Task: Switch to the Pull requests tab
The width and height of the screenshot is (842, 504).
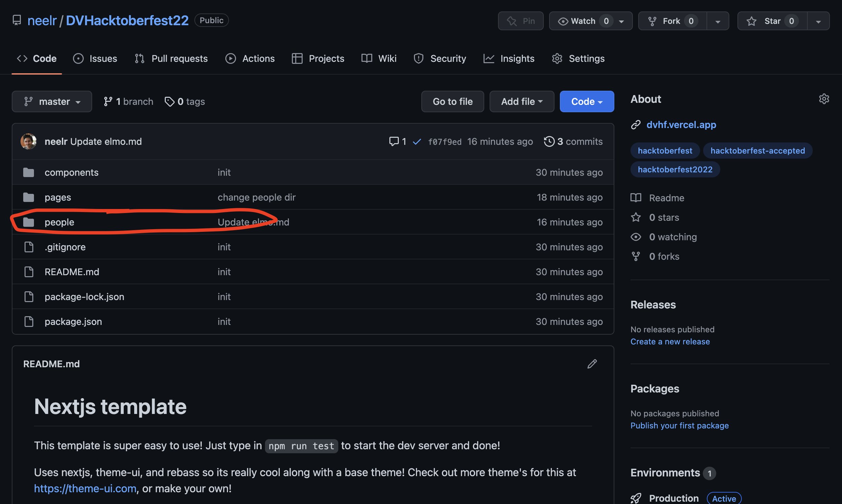Action: pos(171,58)
